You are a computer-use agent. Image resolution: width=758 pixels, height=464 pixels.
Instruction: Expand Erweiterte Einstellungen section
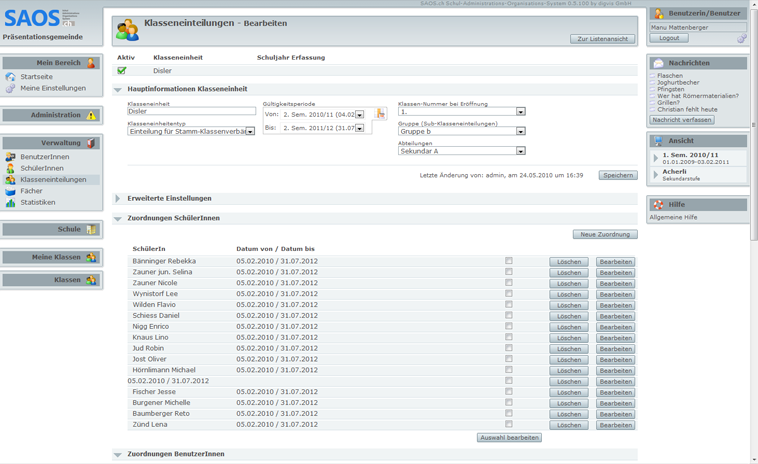(117, 199)
